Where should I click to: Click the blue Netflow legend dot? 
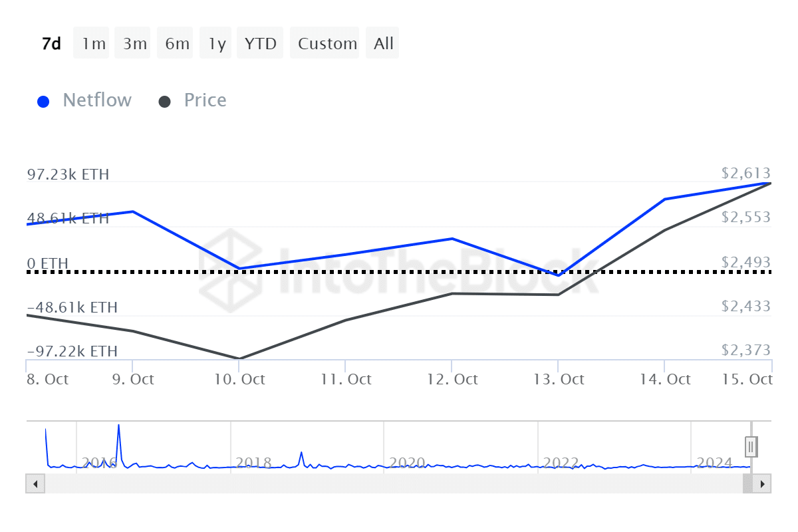coord(43,100)
